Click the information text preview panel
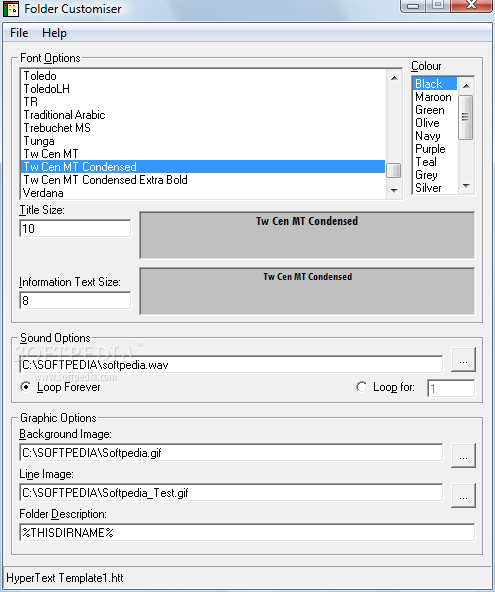 (x=307, y=291)
